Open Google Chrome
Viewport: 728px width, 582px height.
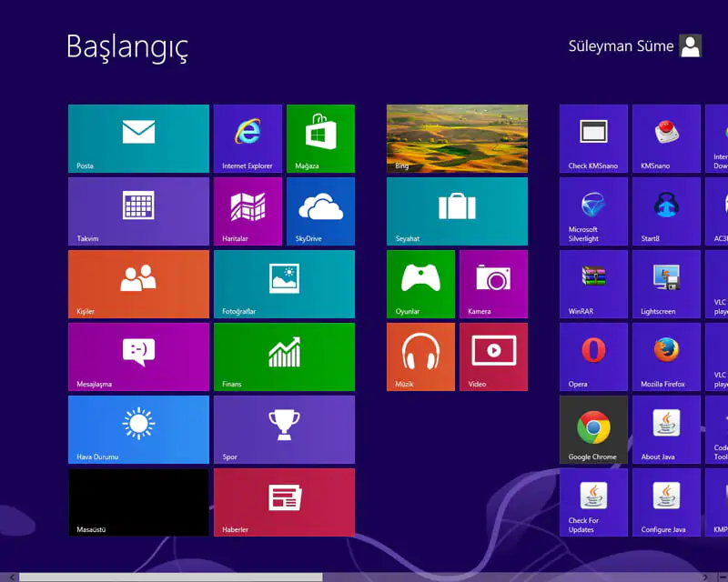pos(592,429)
